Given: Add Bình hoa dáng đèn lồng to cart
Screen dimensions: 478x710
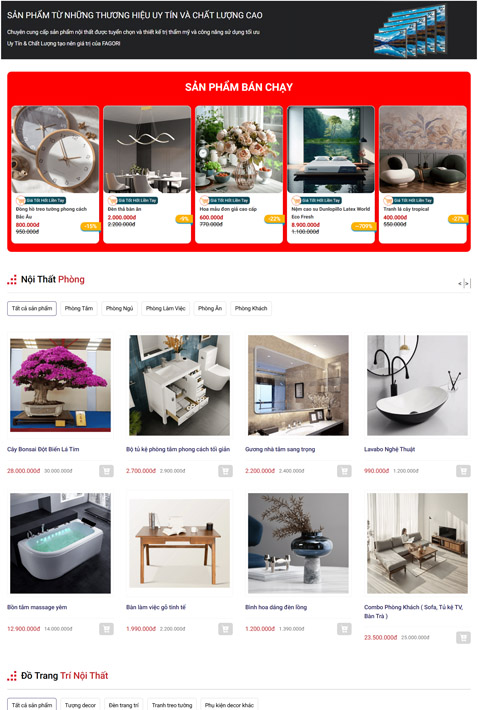Looking at the screenshot, I should (344, 629).
